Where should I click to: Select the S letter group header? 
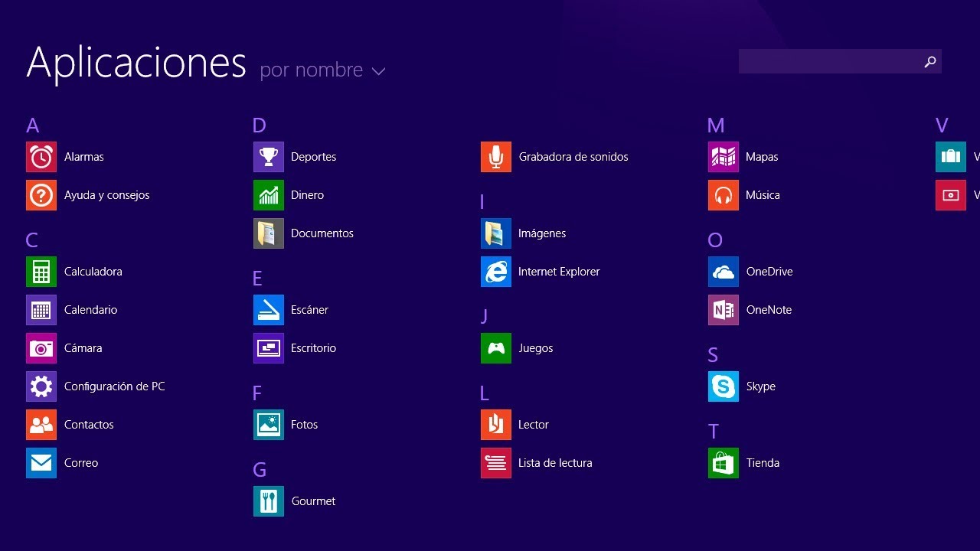click(x=713, y=355)
